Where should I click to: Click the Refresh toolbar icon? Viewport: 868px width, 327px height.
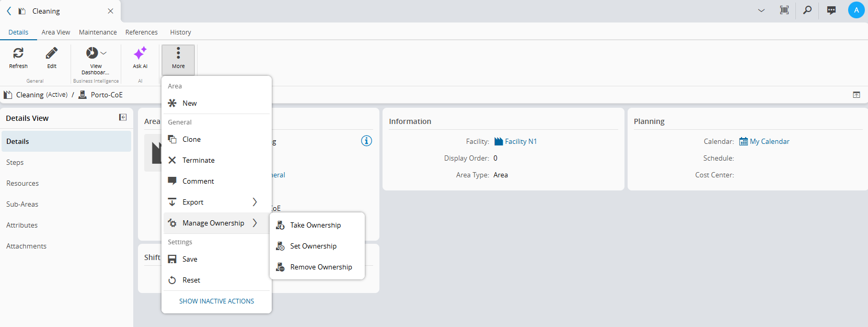(18, 53)
